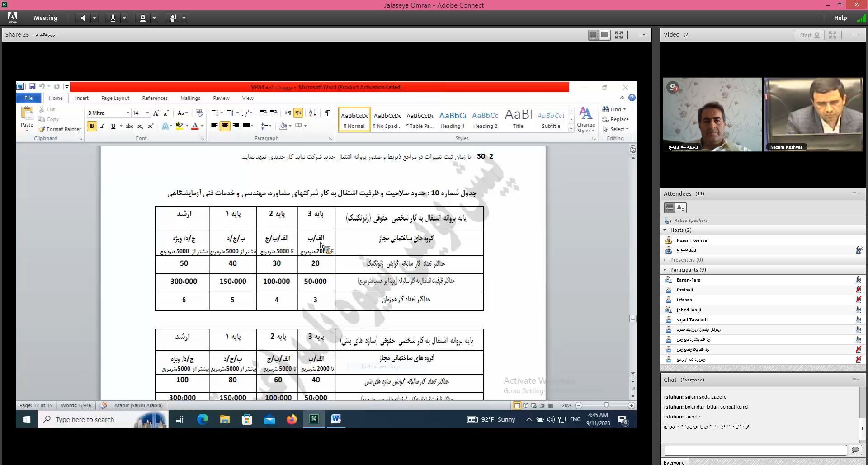
Task: Switch to References ribbon tab
Action: pos(155,98)
